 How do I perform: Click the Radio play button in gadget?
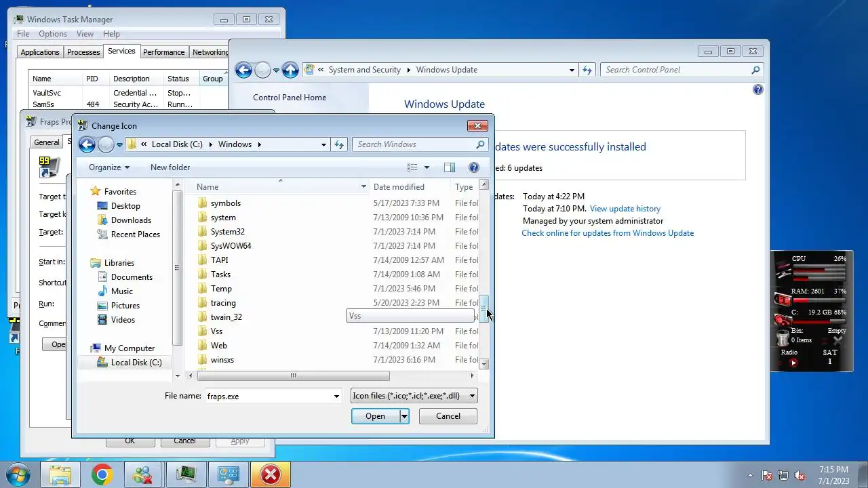coord(793,363)
